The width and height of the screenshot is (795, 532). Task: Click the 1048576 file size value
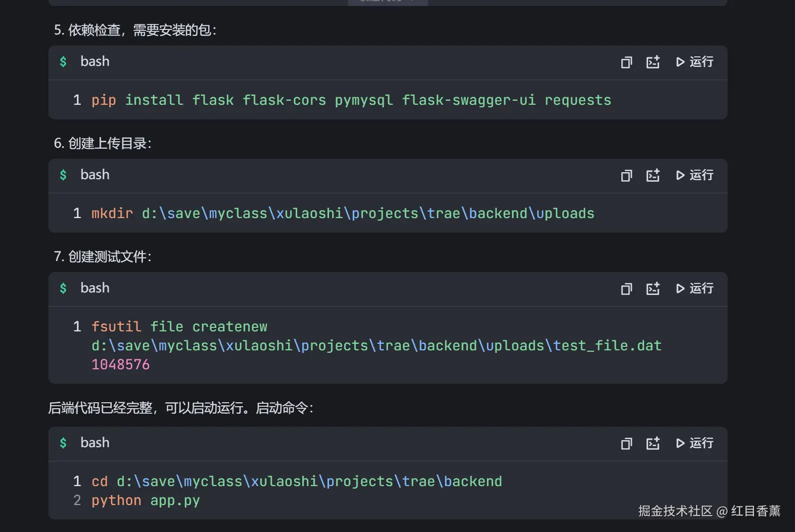click(x=120, y=365)
